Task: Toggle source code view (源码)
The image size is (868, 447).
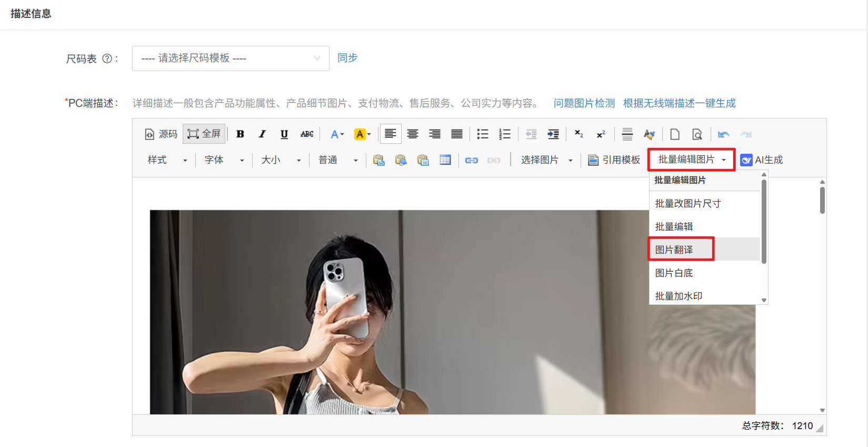Action: 162,134
